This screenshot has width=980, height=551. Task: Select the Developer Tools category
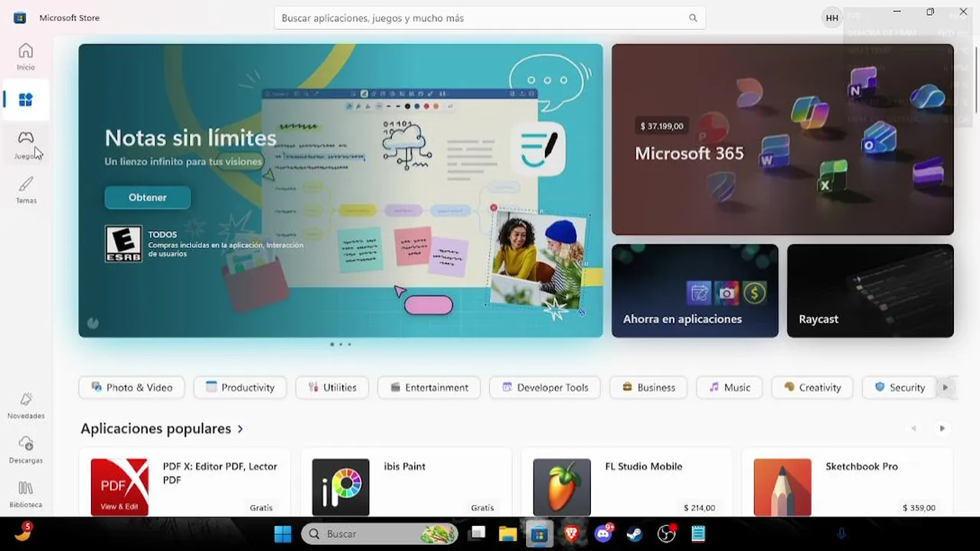pos(545,387)
